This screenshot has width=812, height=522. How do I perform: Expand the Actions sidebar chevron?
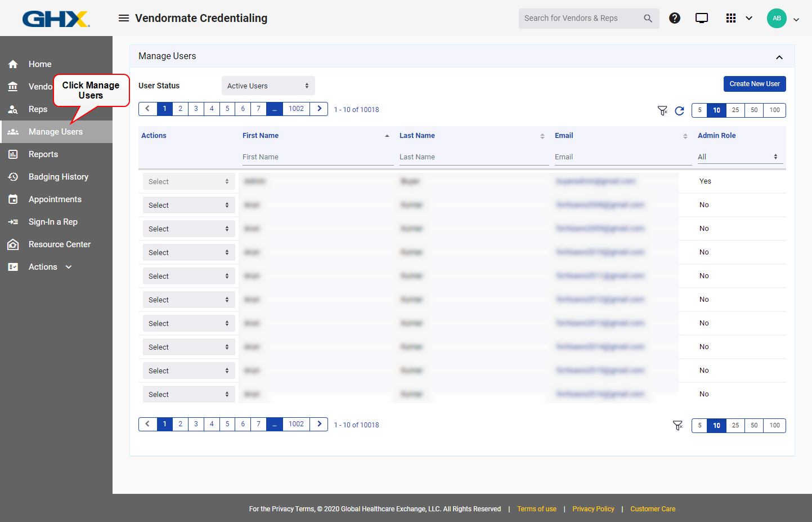click(69, 267)
